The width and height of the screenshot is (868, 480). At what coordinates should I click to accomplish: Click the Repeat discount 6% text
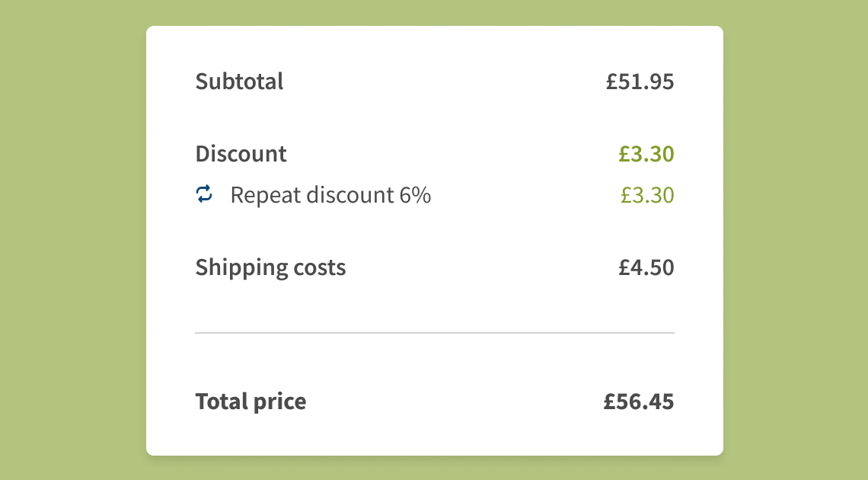click(330, 195)
